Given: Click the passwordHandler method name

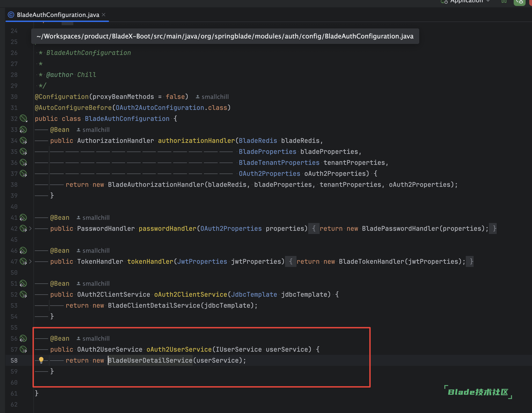Looking at the screenshot, I should (x=167, y=228).
